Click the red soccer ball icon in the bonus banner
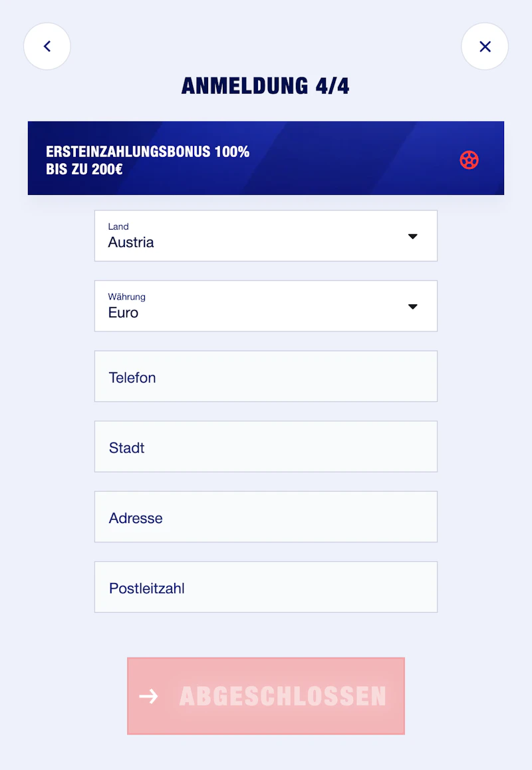The width and height of the screenshot is (532, 770). pyautogui.click(x=469, y=160)
